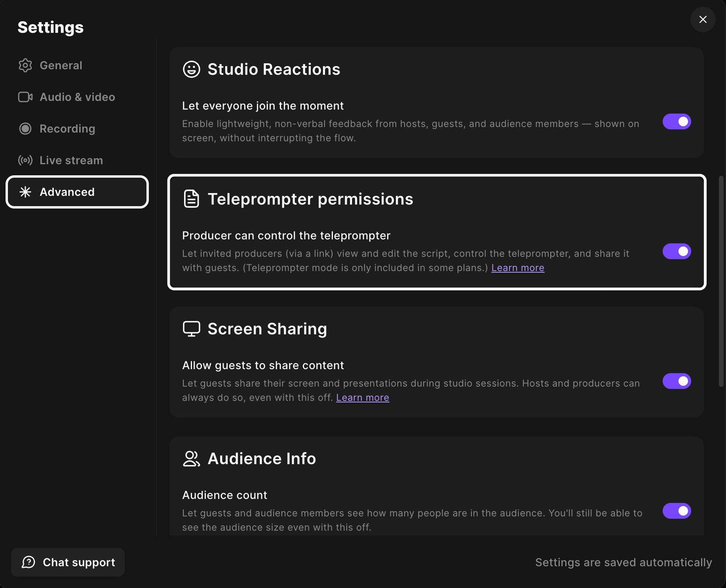Click 'Let everyone join the moment' label
This screenshot has height=588, width=726.
[263, 106]
